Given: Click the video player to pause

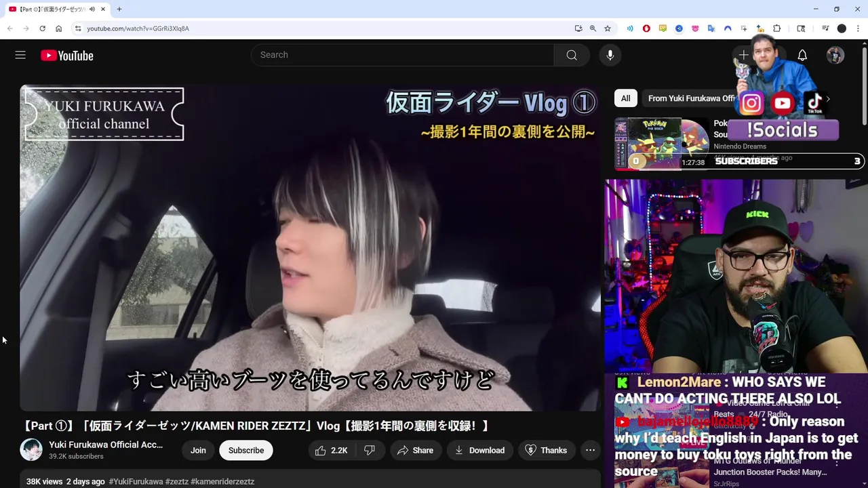Looking at the screenshot, I should pos(310,247).
